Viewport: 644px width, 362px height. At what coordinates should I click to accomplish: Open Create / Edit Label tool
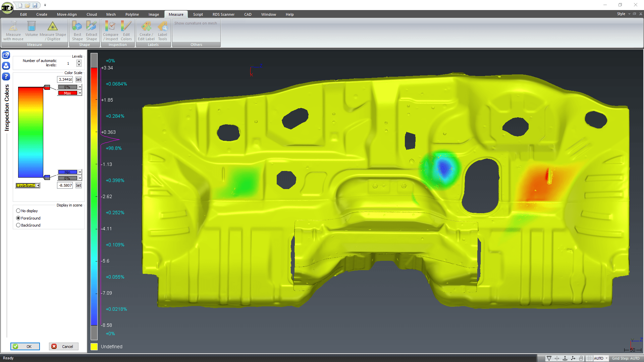146,31
